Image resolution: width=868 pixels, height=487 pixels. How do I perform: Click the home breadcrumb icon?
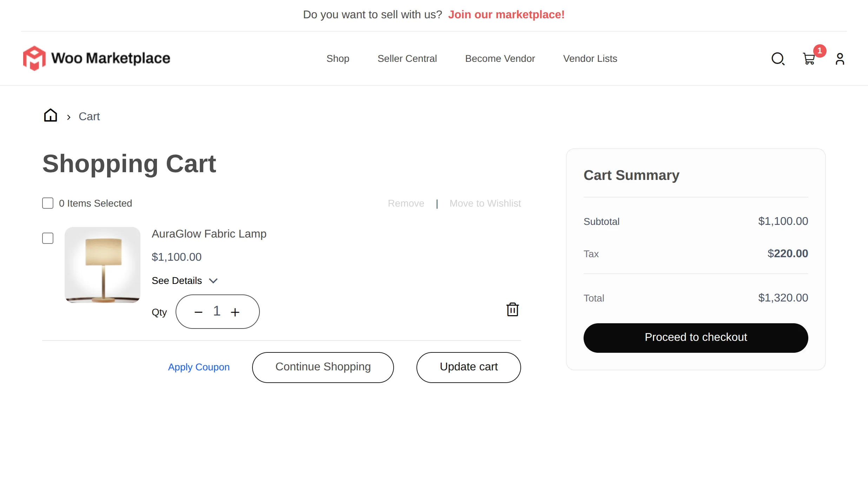coord(50,115)
